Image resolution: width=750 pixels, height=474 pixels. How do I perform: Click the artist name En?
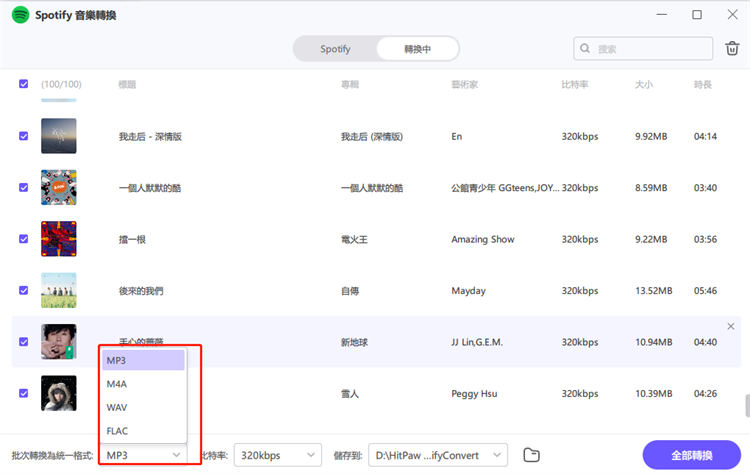[x=457, y=136]
